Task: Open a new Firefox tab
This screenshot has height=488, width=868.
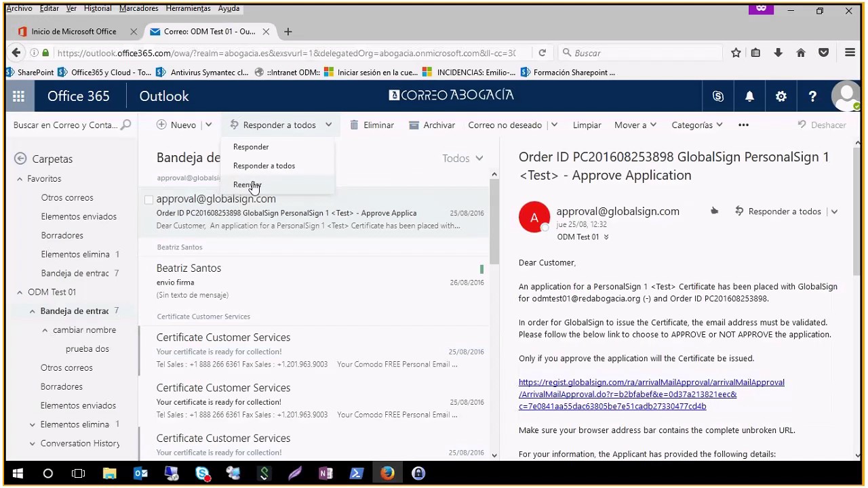Action: (288, 32)
